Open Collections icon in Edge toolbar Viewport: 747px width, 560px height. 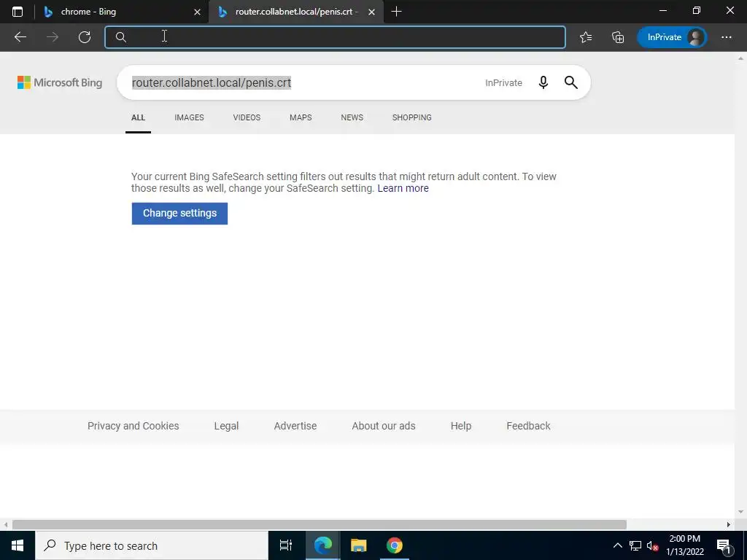point(618,37)
